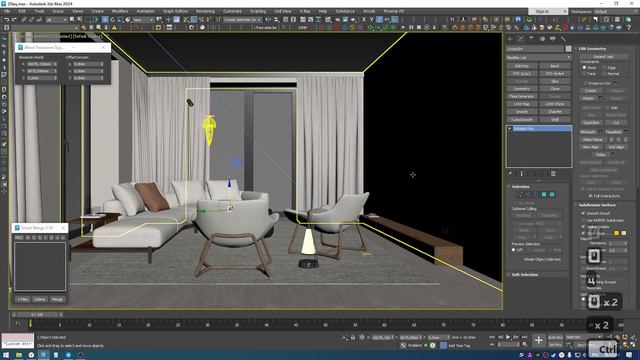Go to the end frame
Screen dimensions: 640x360
tap(524, 337)
